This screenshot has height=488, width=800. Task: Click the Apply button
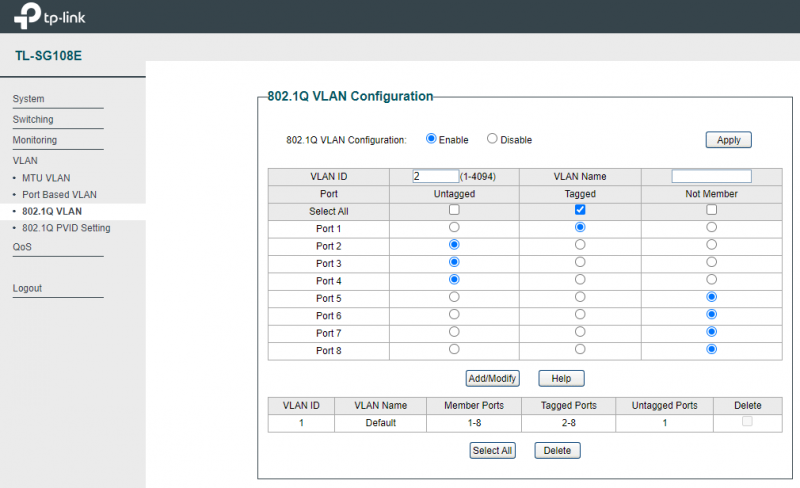728,140
